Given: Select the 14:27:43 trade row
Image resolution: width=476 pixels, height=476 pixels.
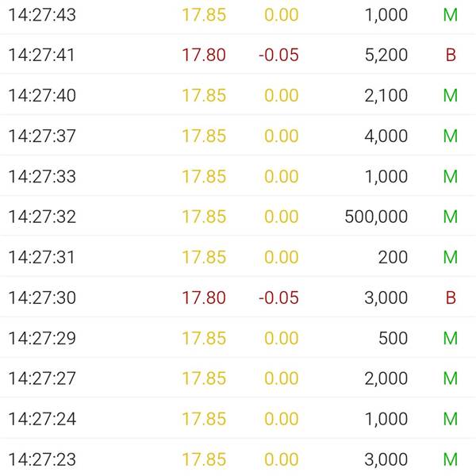Looking at the screenshot, I should [238, 15].
